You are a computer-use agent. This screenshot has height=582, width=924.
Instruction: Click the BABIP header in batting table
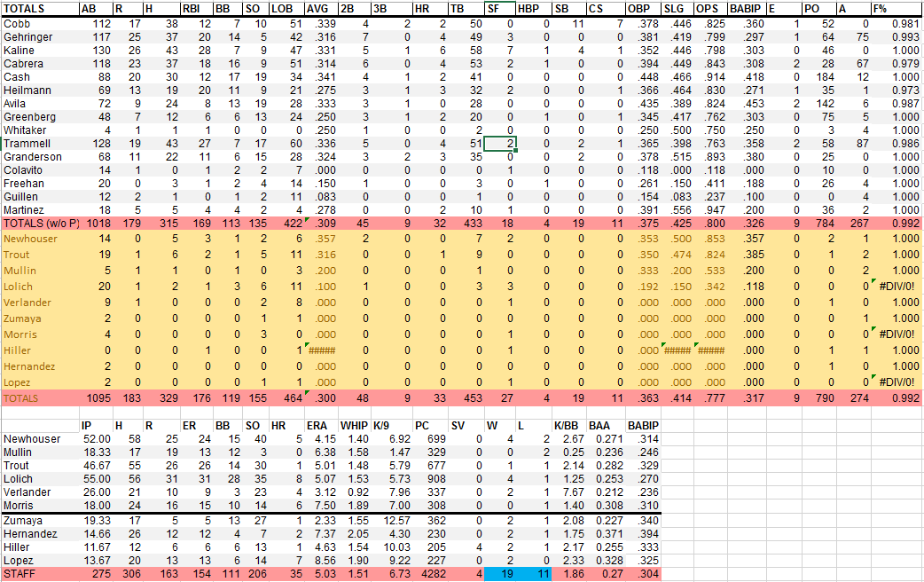[747, 9]
